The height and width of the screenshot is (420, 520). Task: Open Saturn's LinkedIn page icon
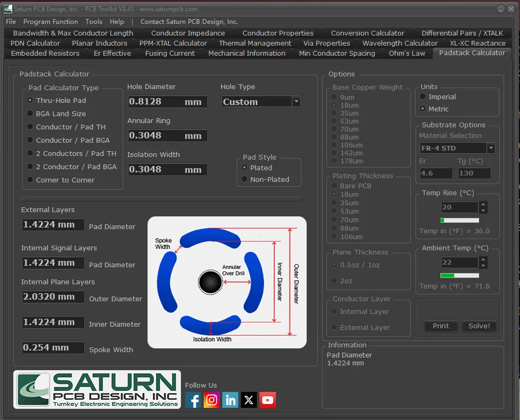(230, 400)
